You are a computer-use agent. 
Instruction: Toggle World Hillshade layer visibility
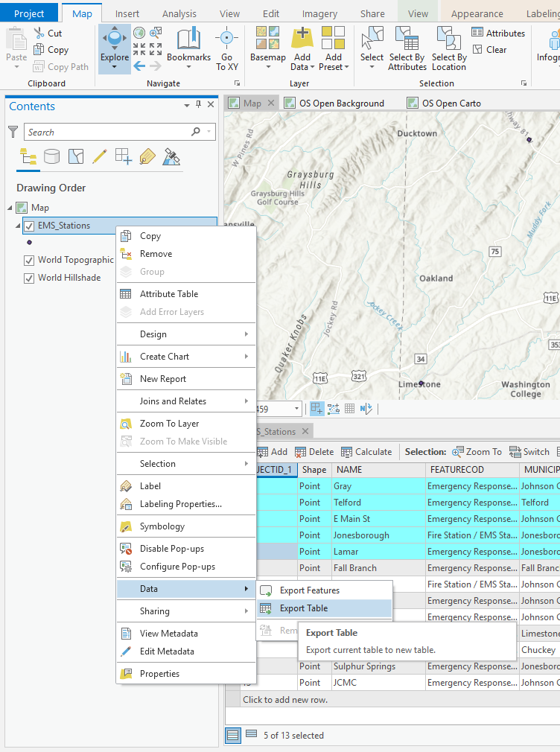pos(29,278)
